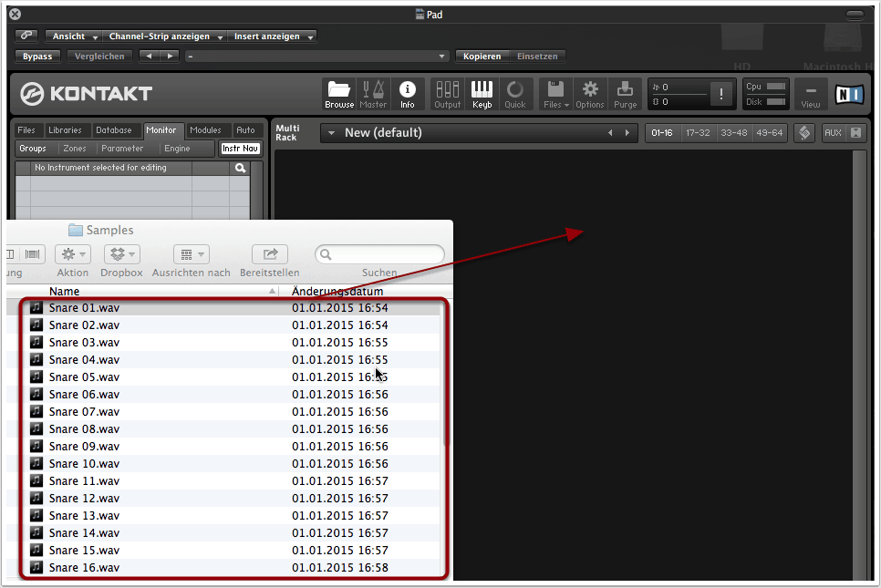Click the Kopieren button
Image resolution: width=881 pixels, height=588 pixels.
[x=482, y=57]
